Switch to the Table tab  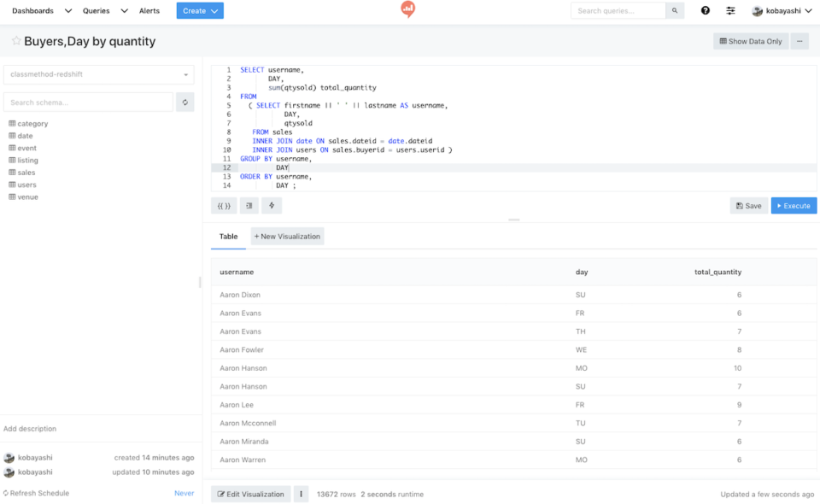[x=227, y=237]
